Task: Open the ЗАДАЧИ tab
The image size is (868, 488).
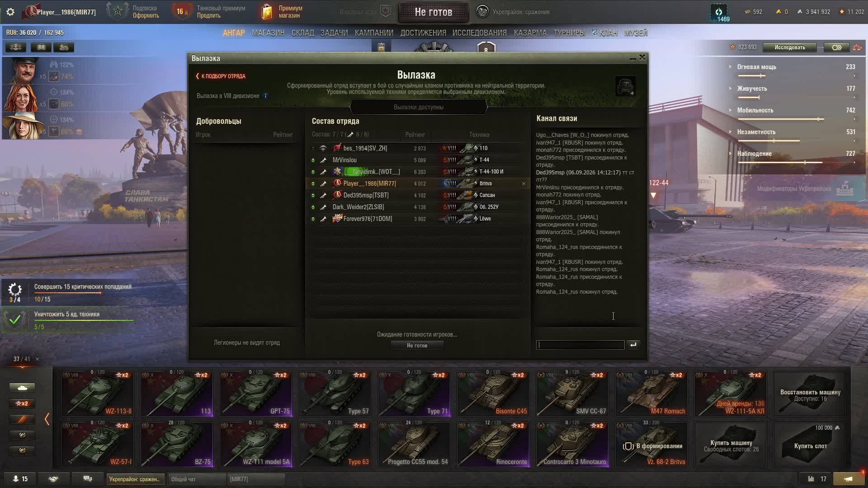Action: [334, 33]
